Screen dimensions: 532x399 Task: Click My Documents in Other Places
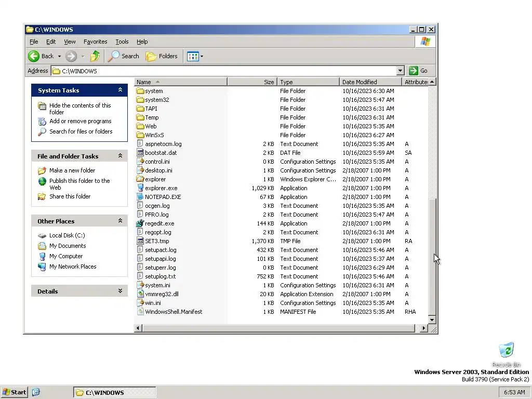tap(68, 246)
